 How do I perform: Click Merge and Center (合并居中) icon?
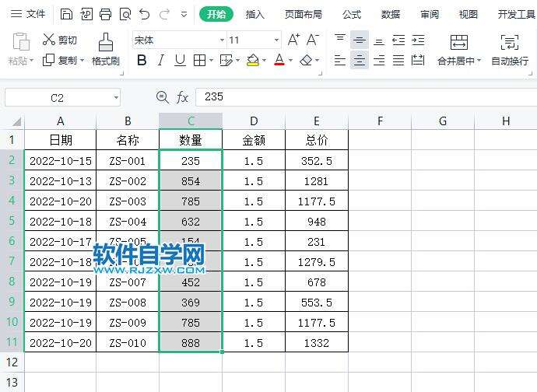point(459,42)
